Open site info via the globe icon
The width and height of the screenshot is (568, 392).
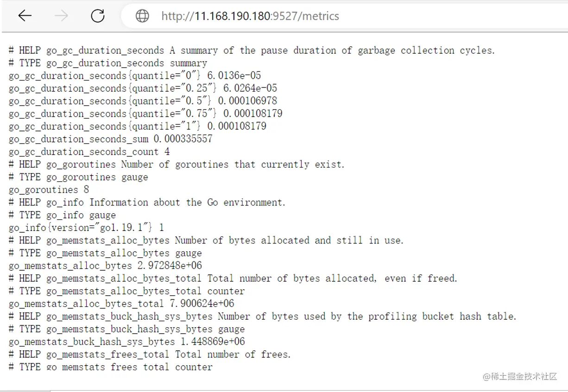point(142,16)
